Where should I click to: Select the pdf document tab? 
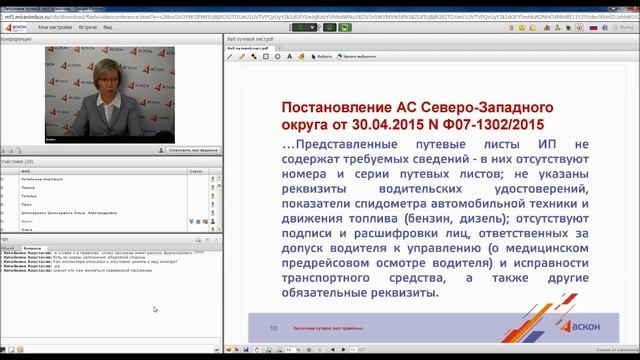coord(248,48)
